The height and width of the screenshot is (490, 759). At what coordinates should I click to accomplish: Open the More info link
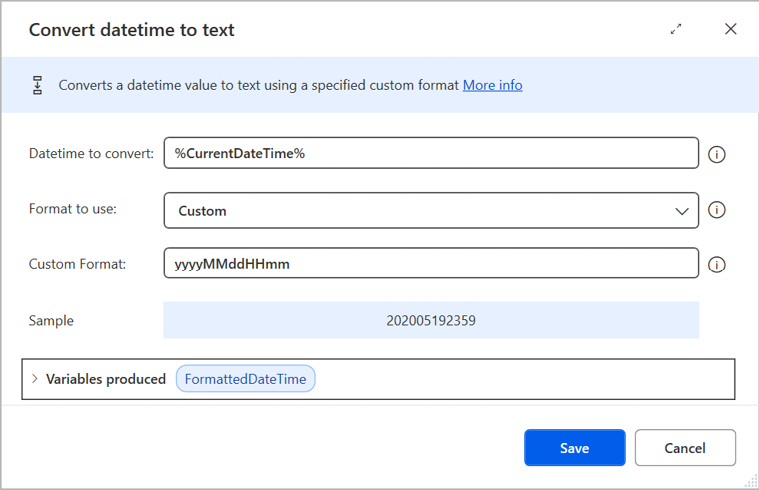point(492,85)
